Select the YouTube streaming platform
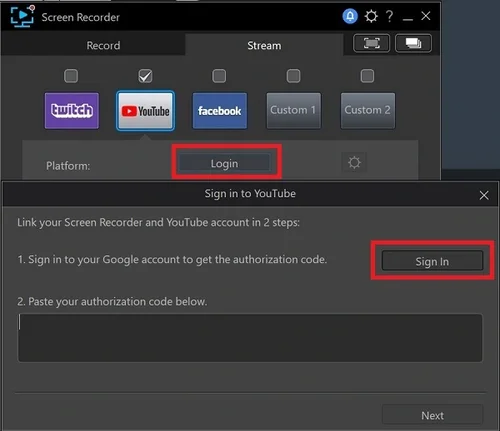This screenshot has height=431, width=500. click(x=145, y=111)
